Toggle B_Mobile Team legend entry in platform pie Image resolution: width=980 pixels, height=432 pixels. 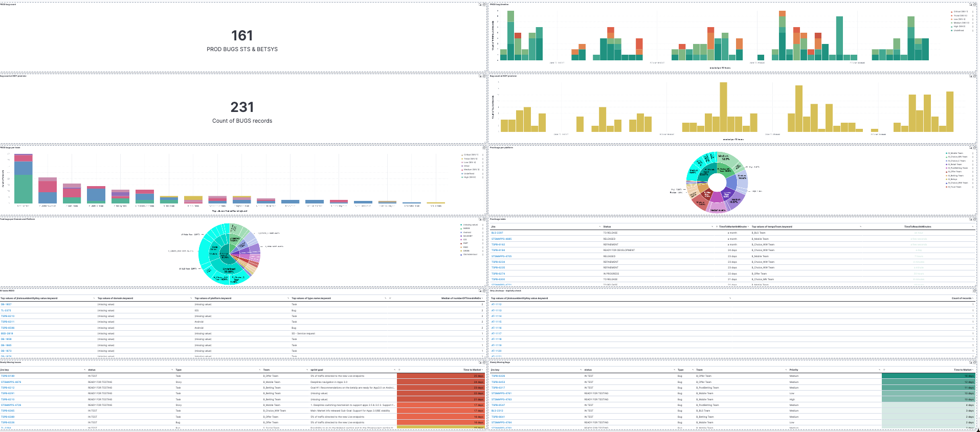(955, 153)
